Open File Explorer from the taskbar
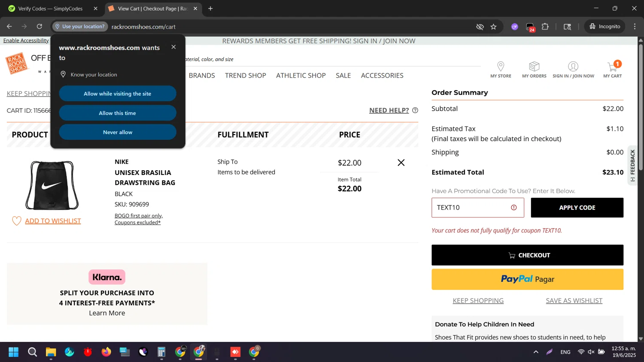 [x=51, y=352]
